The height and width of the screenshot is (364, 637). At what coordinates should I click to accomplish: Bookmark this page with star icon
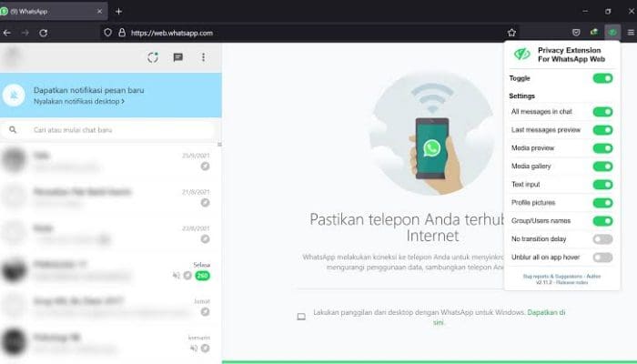[511, 33]
